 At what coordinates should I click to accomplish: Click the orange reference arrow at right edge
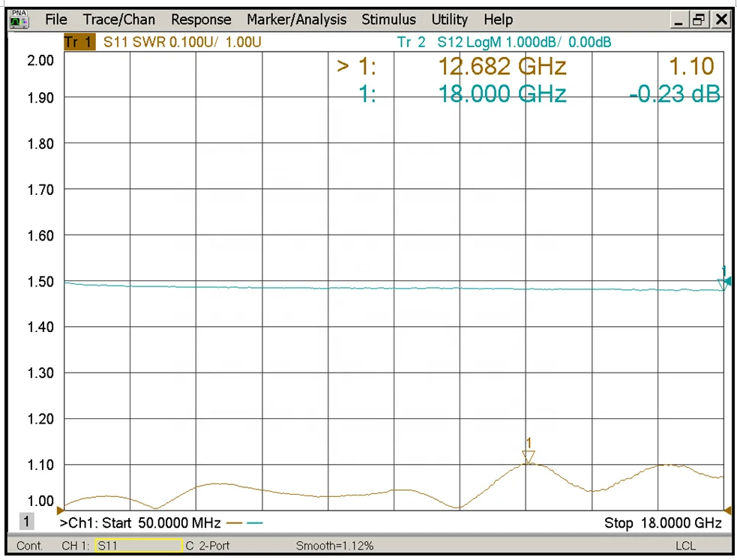pos(727,510)
